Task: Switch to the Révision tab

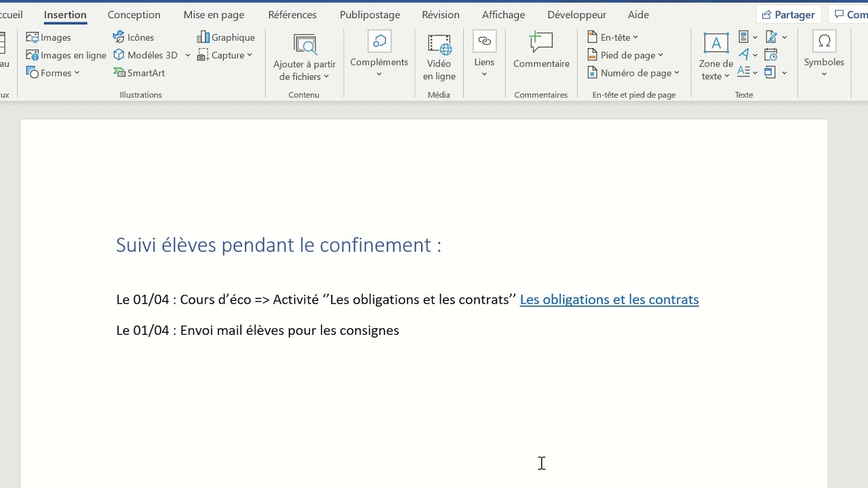Action: 441,14
